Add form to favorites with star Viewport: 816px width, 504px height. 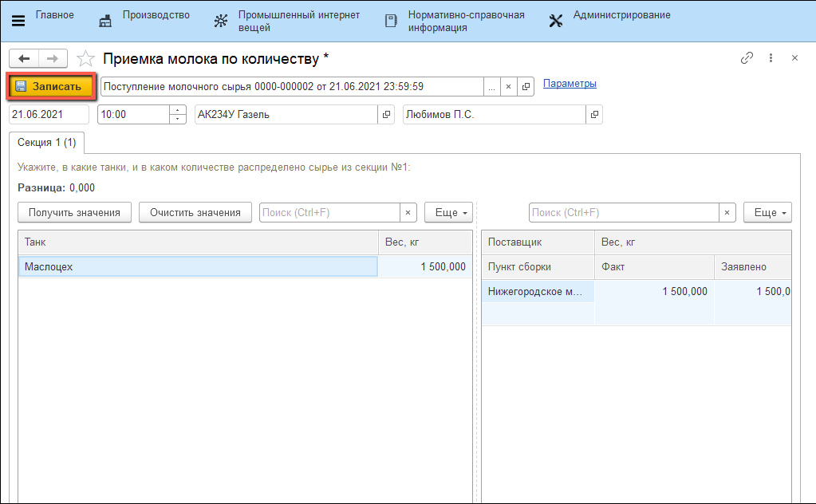pyautogui.click(x=85, y=59)
